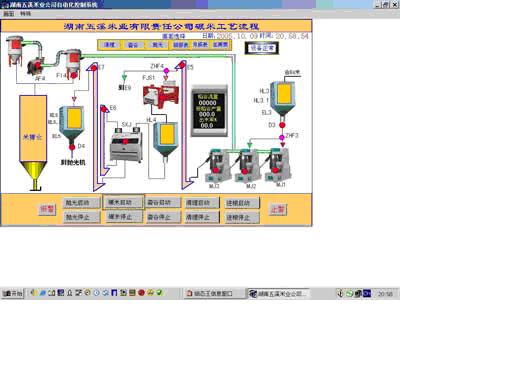Click the red 止警 silence alarm button
The image size is (512, 384).
click(x=278, y=209)
